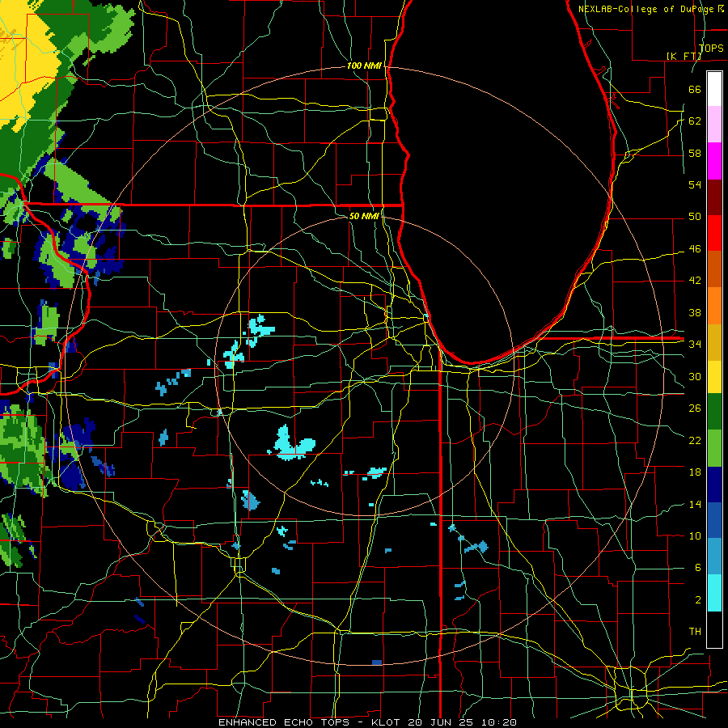The height and width of the screenshot is (728, 728).
Task: Click the gold legend swatch
Action: point(714,342)
